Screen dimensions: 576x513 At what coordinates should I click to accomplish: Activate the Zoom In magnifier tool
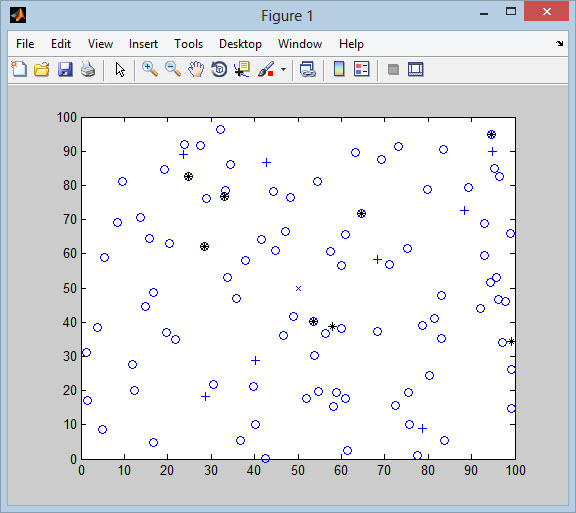(150, 69)
